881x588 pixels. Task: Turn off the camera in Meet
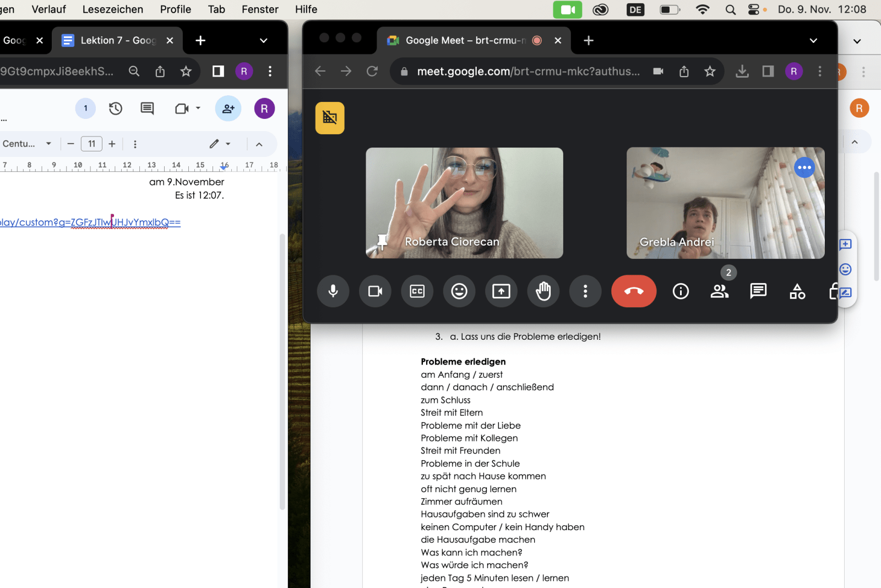point(375,291)
